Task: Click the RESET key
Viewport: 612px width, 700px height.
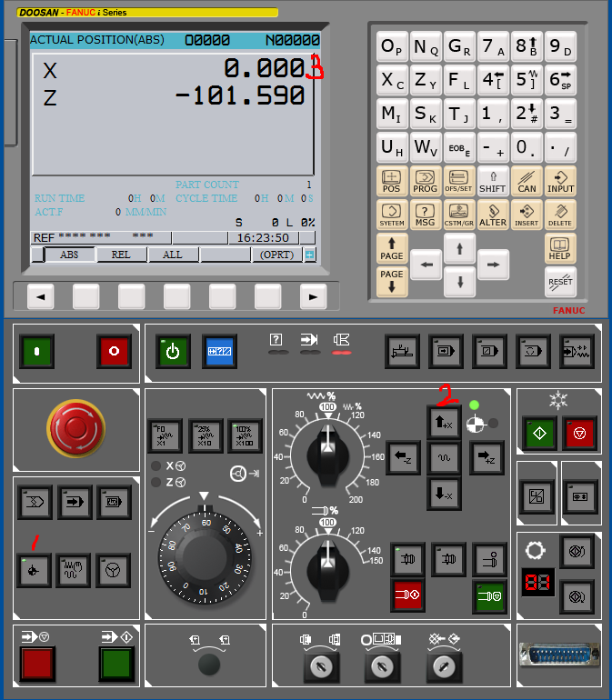Action: 561,282
